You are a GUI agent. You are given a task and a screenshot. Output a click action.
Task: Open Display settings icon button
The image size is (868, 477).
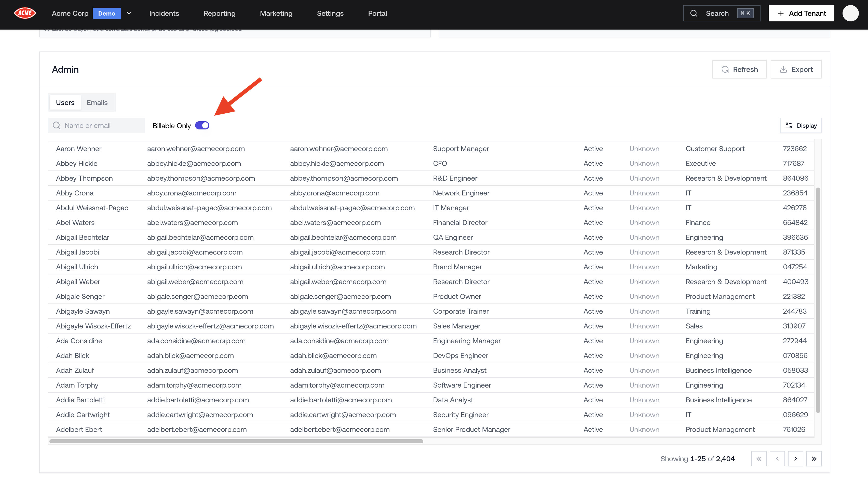(x=801, y=125)
